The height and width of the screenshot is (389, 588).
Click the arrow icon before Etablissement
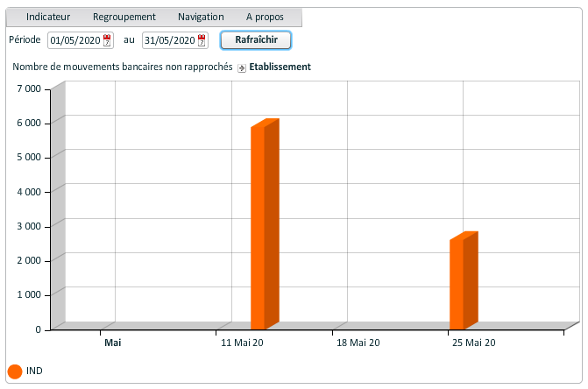(242, 67)
